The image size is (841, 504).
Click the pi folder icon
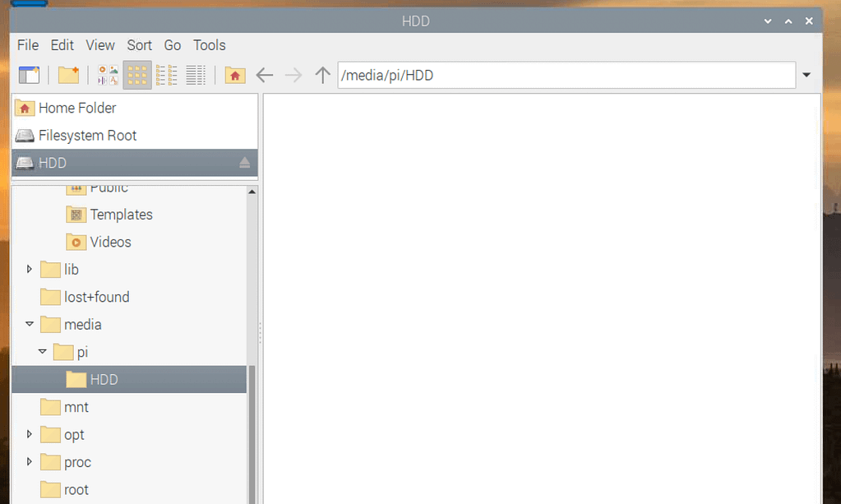point(63,352)
